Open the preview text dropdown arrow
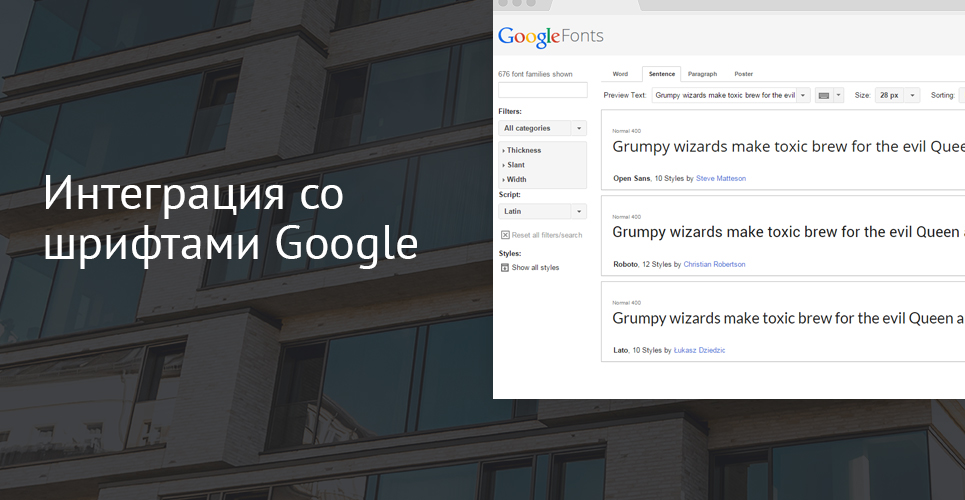This screenshot has width=965, height=500. pyautogui.click(x=803, y=95)
